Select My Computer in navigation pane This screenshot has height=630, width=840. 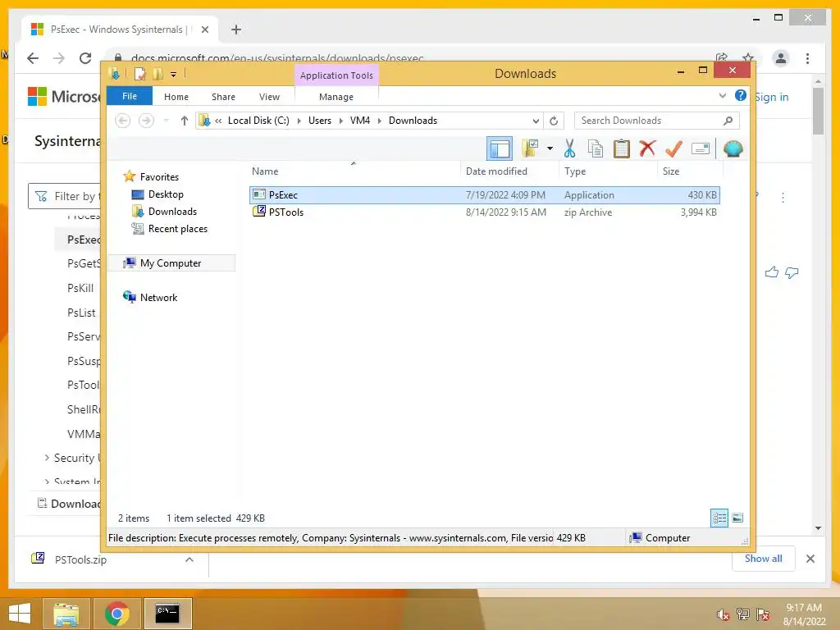coord(171,263)
